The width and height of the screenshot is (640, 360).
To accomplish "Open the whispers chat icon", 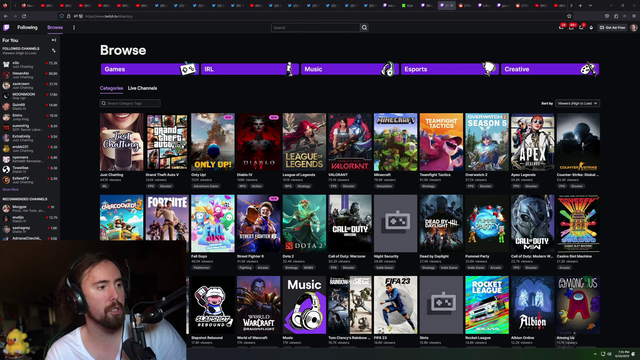I will [581, 27].
